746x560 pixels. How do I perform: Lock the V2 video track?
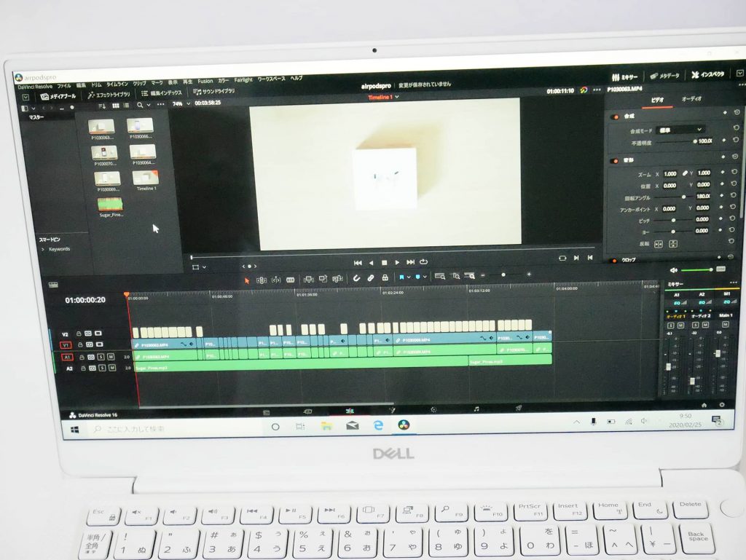point(79,334)
